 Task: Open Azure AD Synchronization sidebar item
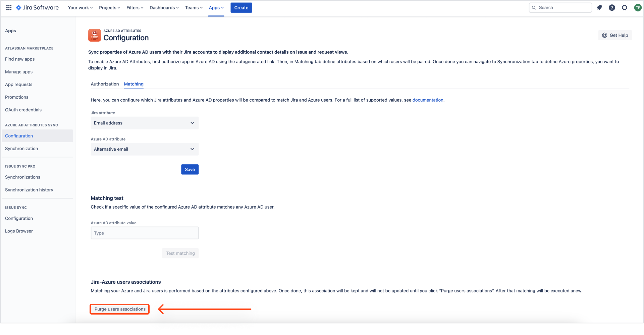coord(21,149)
